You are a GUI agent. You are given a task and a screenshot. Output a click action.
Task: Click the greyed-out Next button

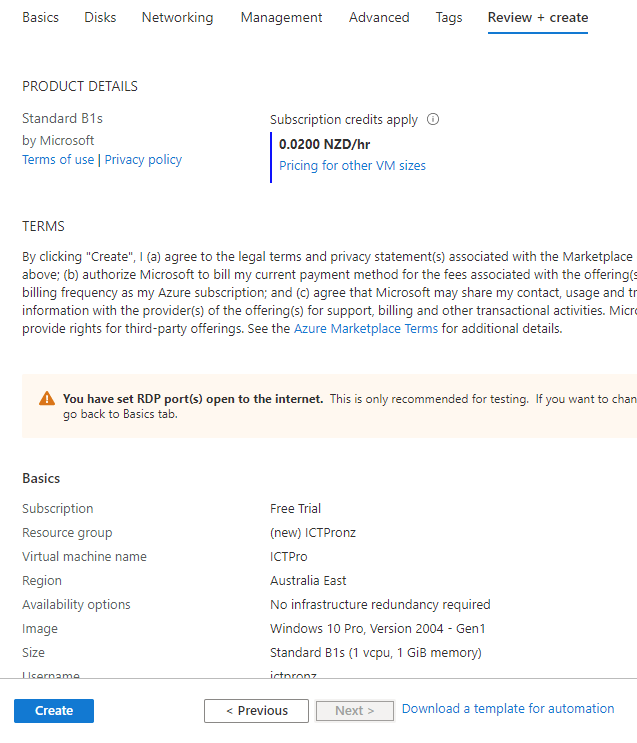click(x=355, y=710)
